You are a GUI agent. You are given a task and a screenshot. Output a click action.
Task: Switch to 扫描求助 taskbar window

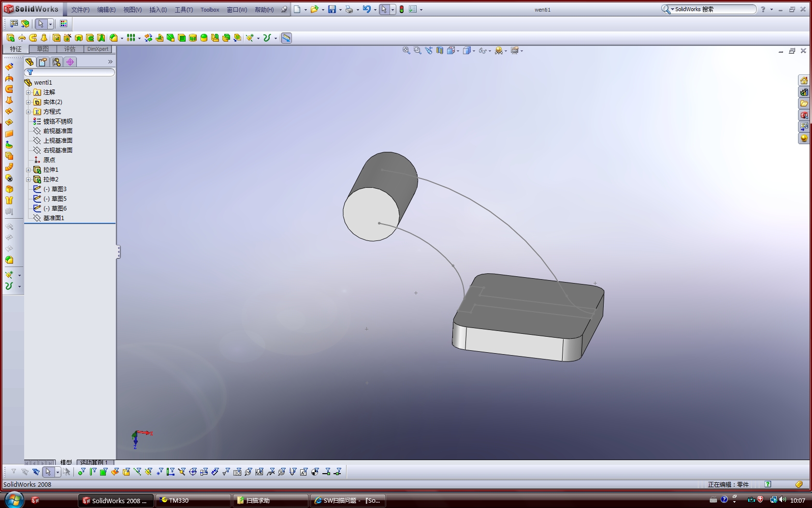click(271, 501)
